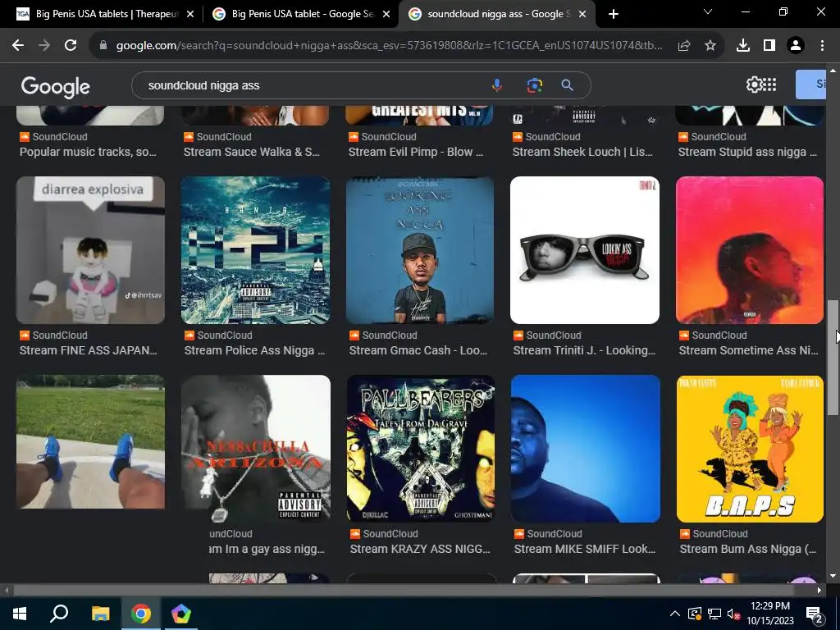Click the Chrome taskbar icon

click(141, 614)
